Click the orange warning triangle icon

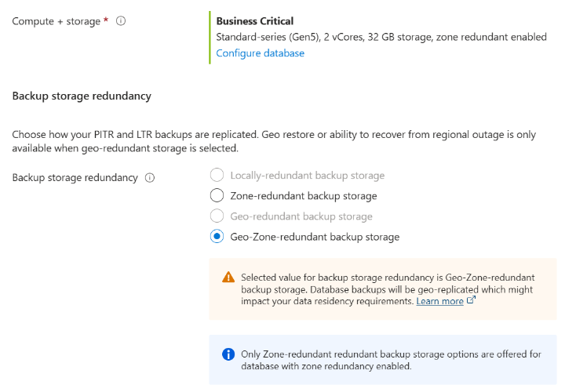(228, 278)
